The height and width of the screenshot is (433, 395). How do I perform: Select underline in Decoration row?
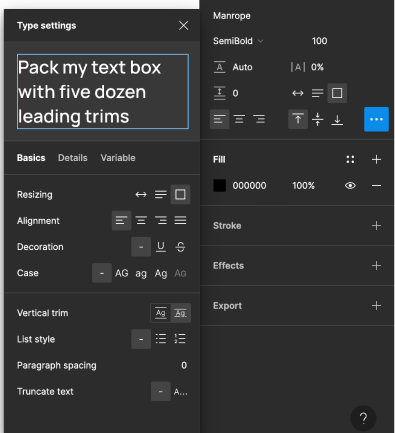[161, 247]
